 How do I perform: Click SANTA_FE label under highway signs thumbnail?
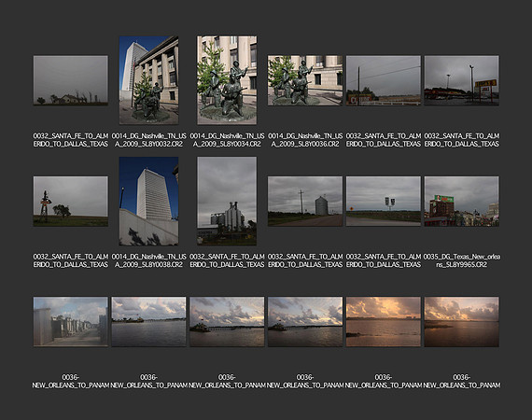384,260
